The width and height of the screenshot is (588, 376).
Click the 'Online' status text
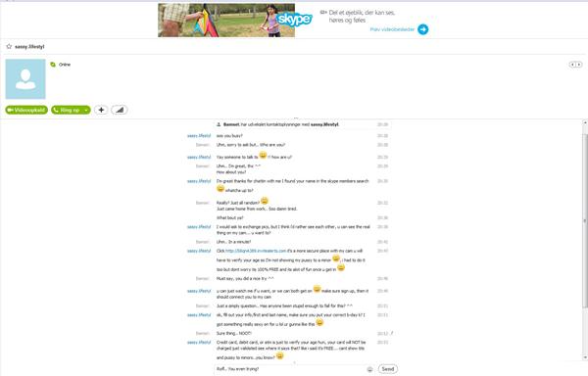pos(65,65)
